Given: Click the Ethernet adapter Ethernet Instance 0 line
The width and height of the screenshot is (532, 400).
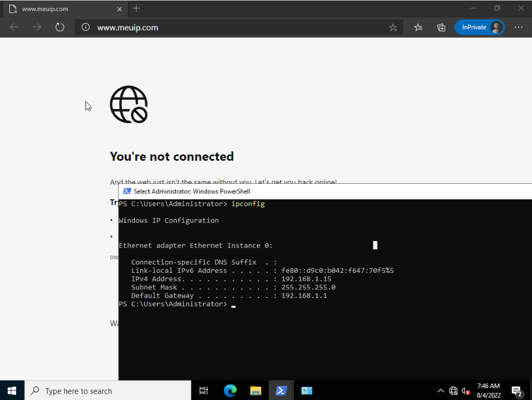Looking at the screenshot, I should tap(196, 246).
